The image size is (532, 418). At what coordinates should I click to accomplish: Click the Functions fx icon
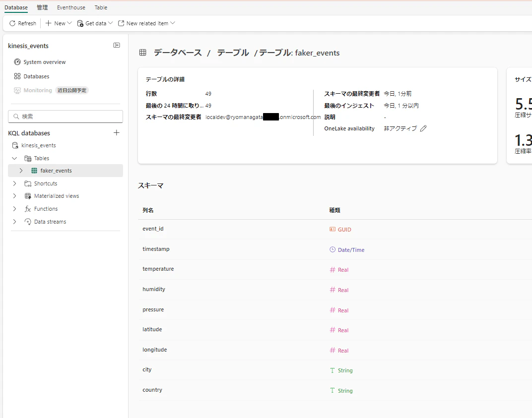[x=28, y=209]
